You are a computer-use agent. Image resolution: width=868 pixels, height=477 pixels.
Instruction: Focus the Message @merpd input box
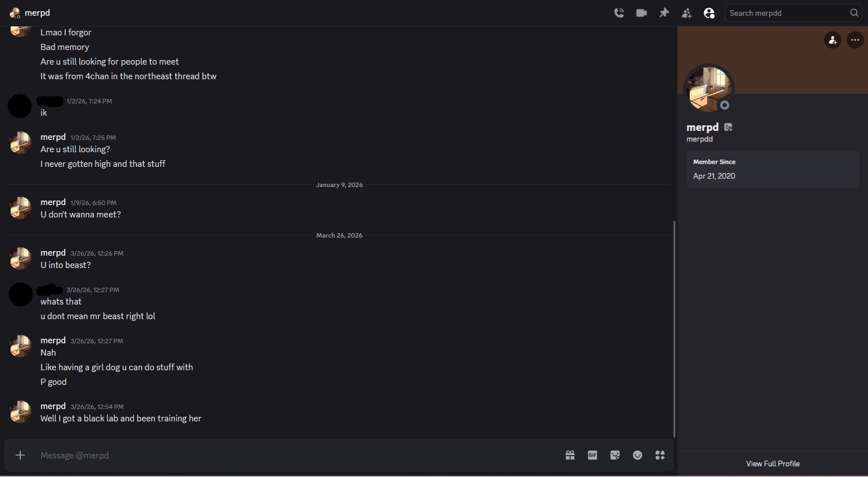[x=298, y=455]
